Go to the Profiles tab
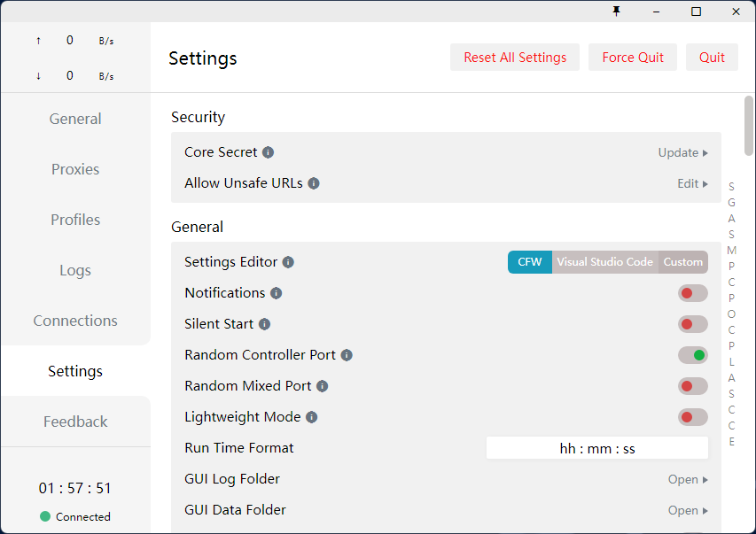Image resolution: width=756 pixels, height=534 pixels. pyautogui.click(x=75, y=220)
